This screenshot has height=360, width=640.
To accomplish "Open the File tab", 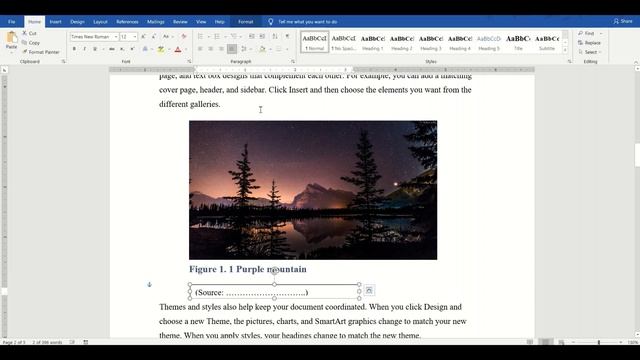I will click(11, 22).
